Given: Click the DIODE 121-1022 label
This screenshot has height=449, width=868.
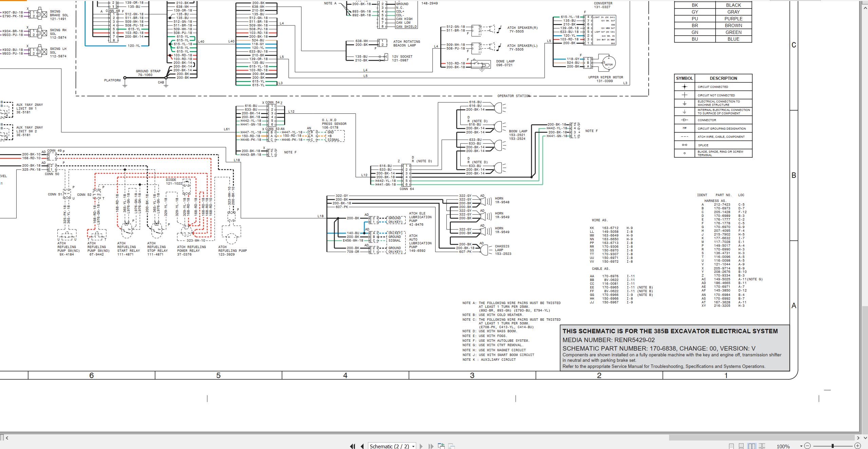Looking at the screenshot, I should point(174,182).
